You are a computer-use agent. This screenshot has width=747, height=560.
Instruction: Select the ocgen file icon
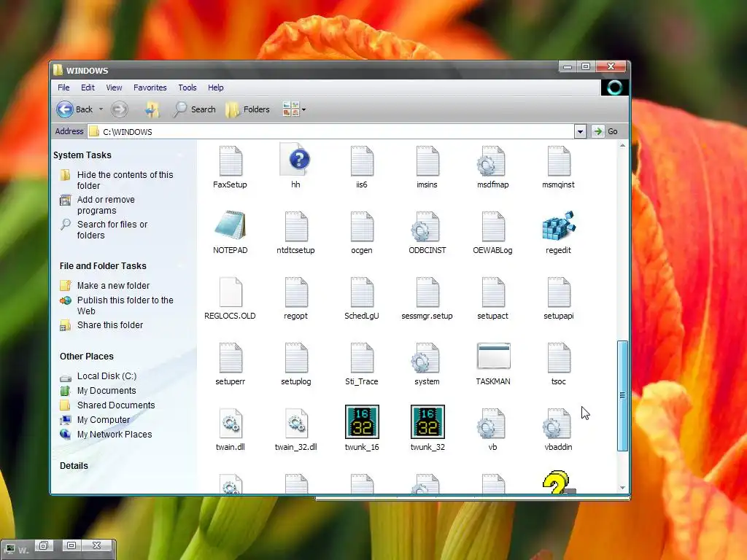362,227
